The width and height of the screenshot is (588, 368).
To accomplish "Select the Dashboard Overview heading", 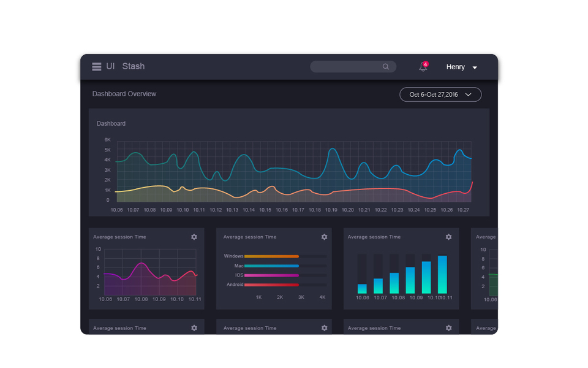I will pos(124,94).
